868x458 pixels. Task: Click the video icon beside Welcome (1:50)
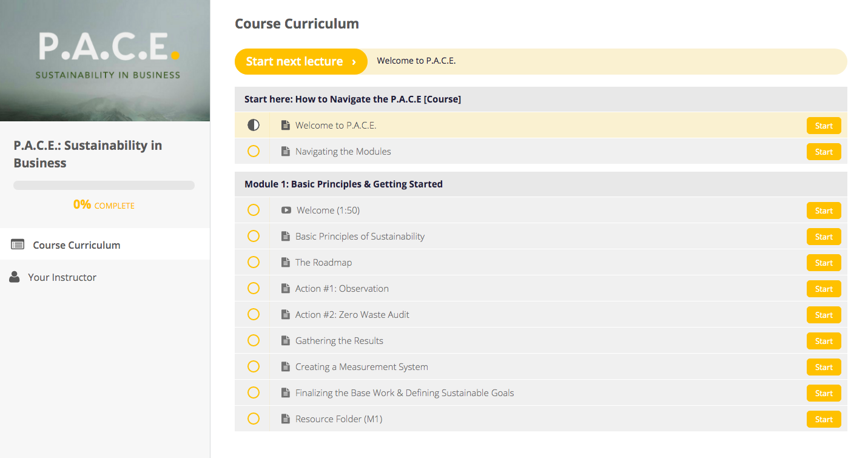[286, 210]
